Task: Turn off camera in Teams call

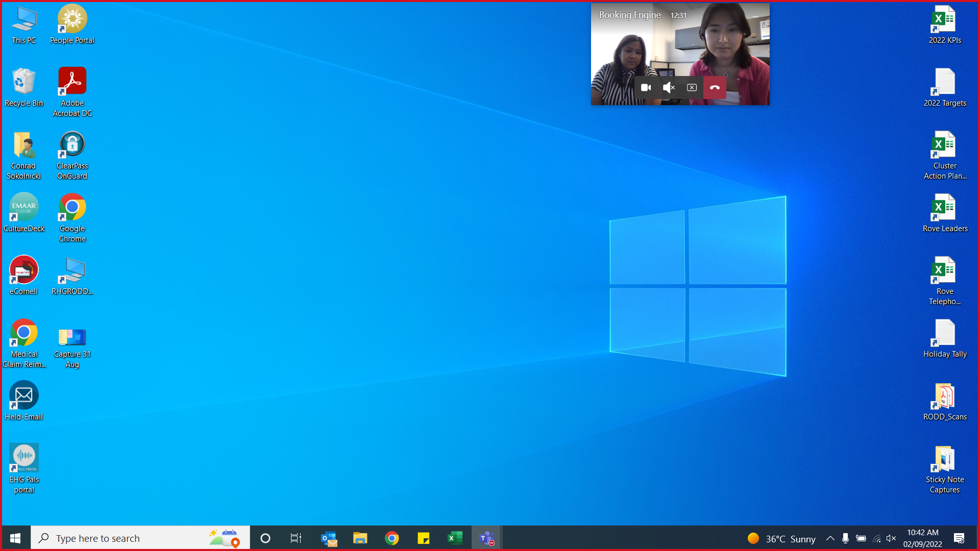Action: coord(646,88)
